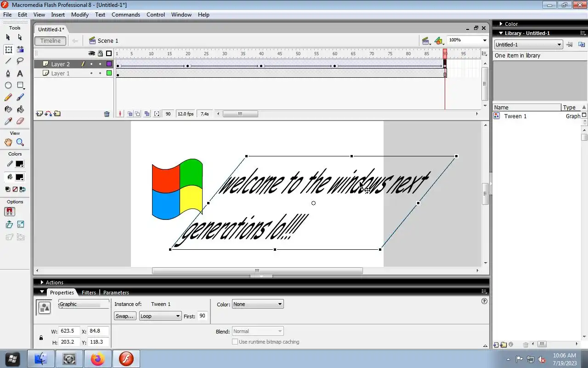Open the Commands menu

126,15
